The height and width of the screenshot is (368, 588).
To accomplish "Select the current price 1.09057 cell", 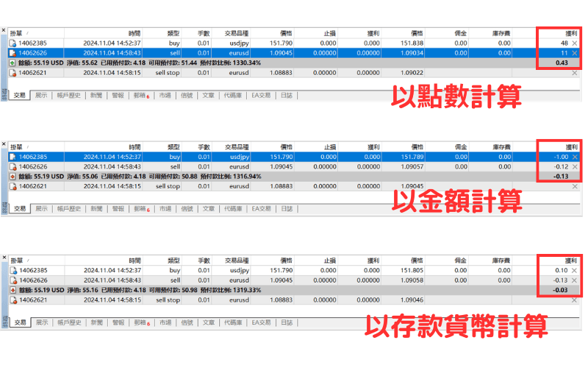I will [412, 167].
